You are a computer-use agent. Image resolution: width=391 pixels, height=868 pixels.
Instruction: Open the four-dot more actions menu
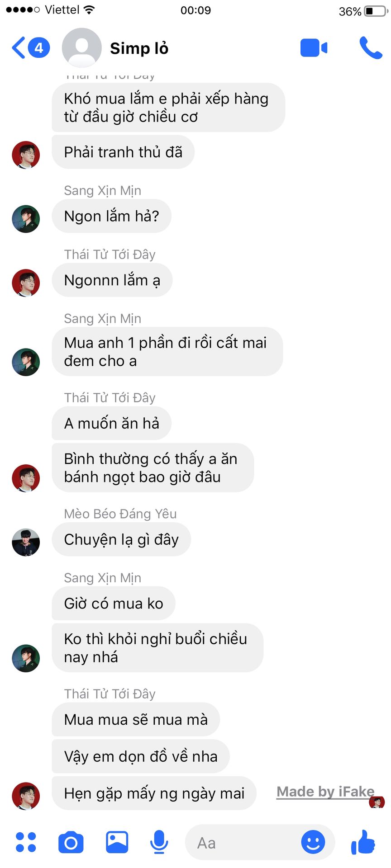(x=26, y=842)
